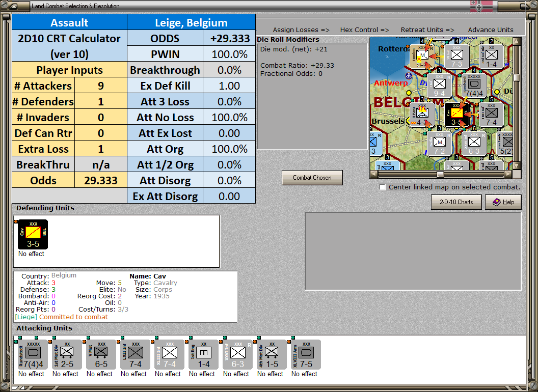Select attacking XLIII Inf 7-4 counter
This screenshot has width=538, height=392.
tap(170, 355)
